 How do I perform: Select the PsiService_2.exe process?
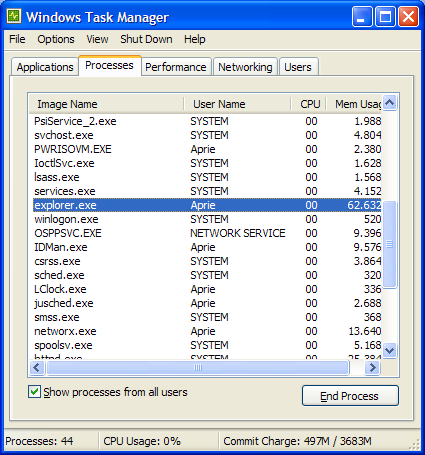click(x=207, y=121)
